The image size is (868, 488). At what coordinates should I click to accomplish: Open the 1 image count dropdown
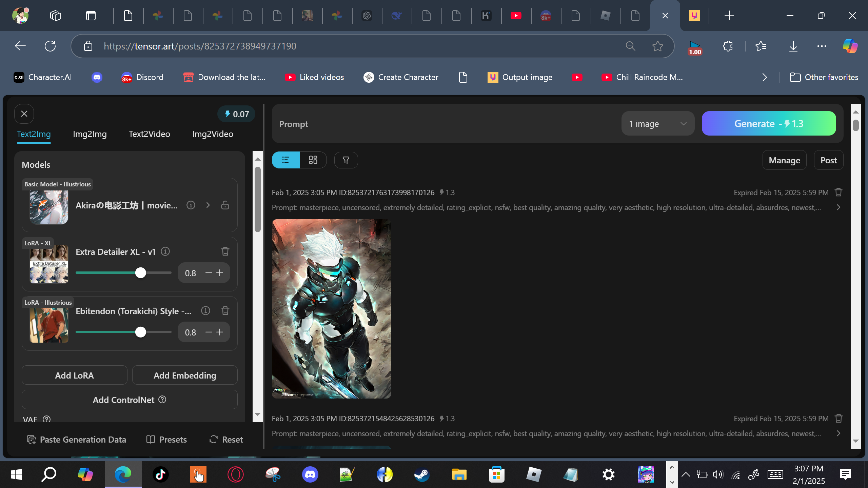[657, 124]
